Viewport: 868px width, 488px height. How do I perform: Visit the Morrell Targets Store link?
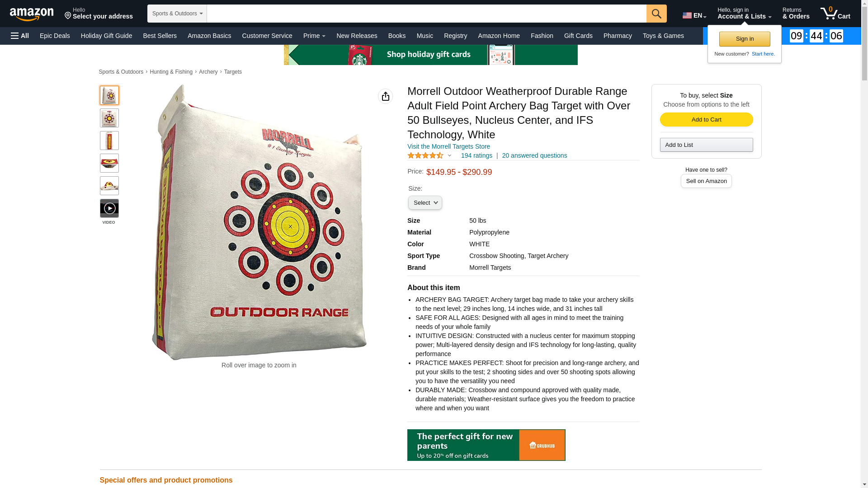(x=448, y=146)
